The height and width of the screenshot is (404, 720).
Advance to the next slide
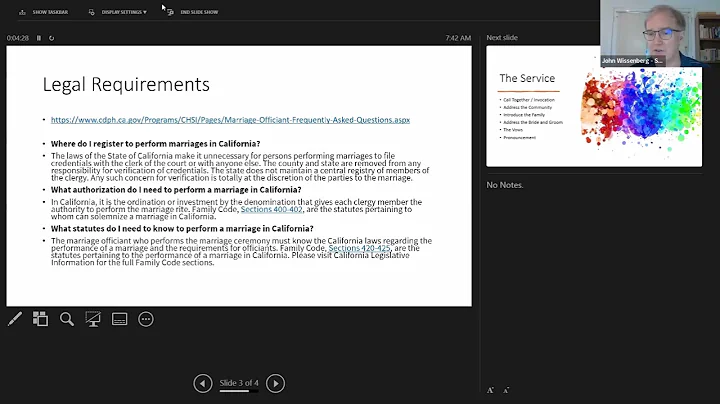pos(276,383)
